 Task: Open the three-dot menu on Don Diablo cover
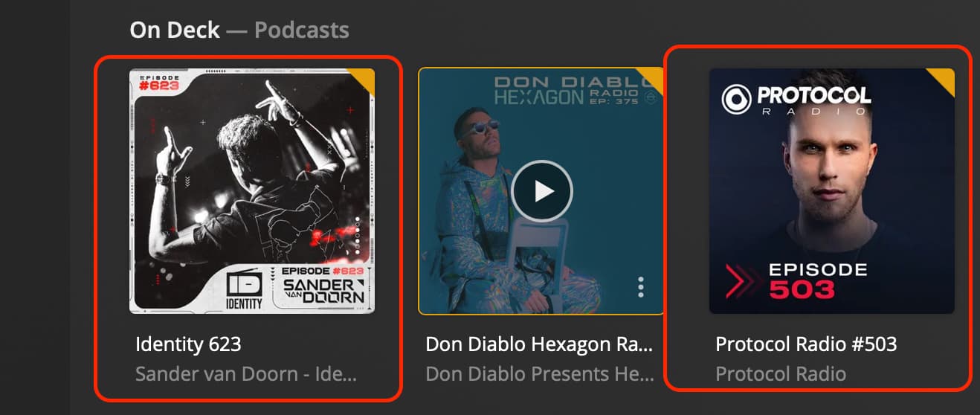(641, 286)
